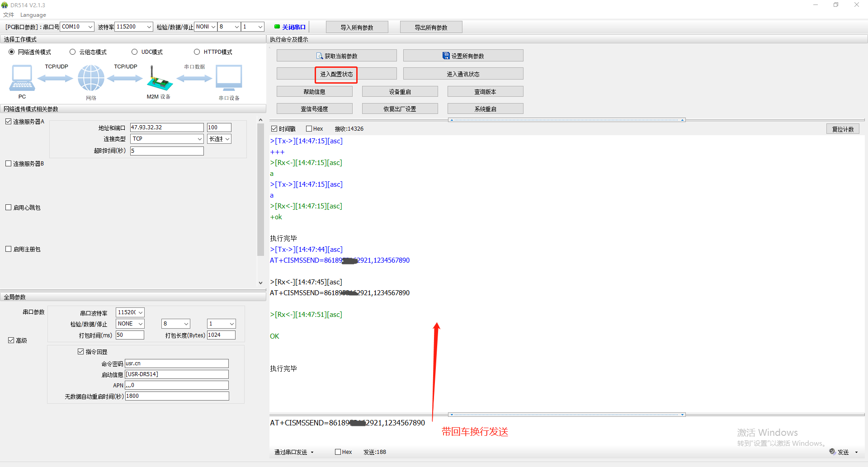
Task: Click the get current parameters magnifier icon
Action: click(320, 56)
